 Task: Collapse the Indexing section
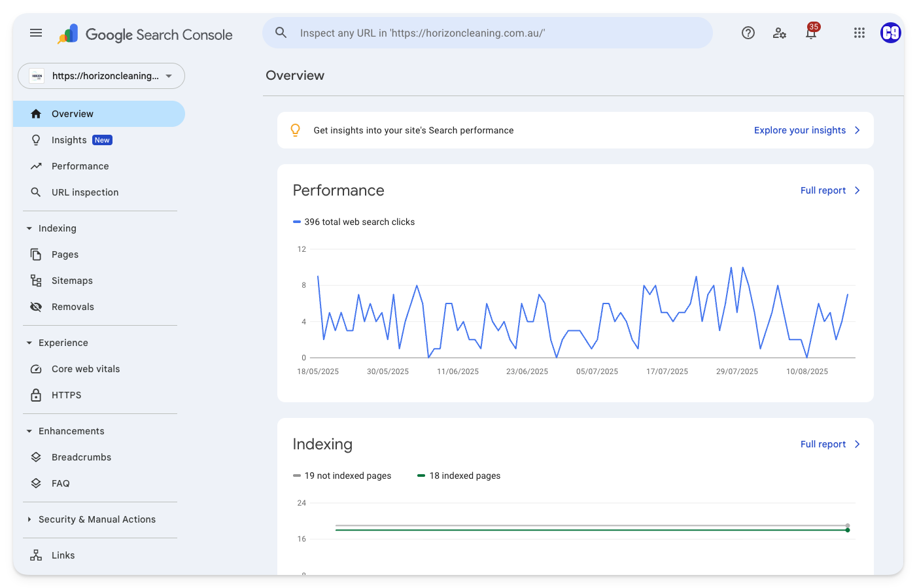click(29, 228)
